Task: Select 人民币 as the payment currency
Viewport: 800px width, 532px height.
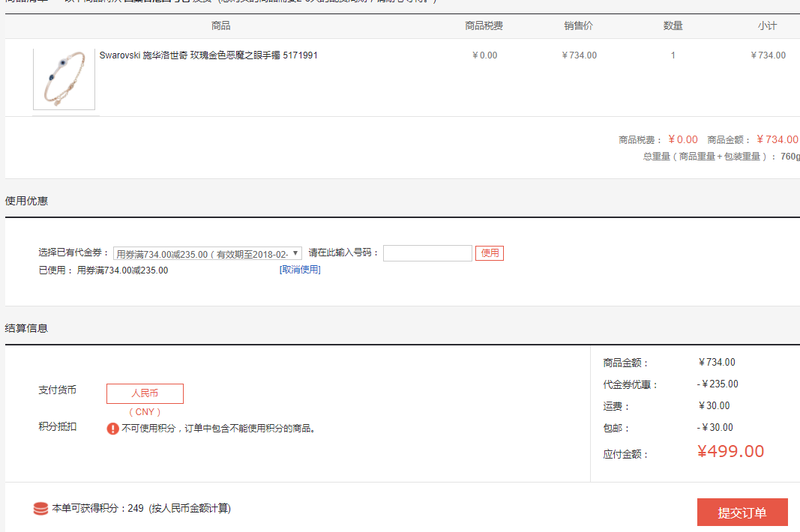Action: tap(145, 393)
